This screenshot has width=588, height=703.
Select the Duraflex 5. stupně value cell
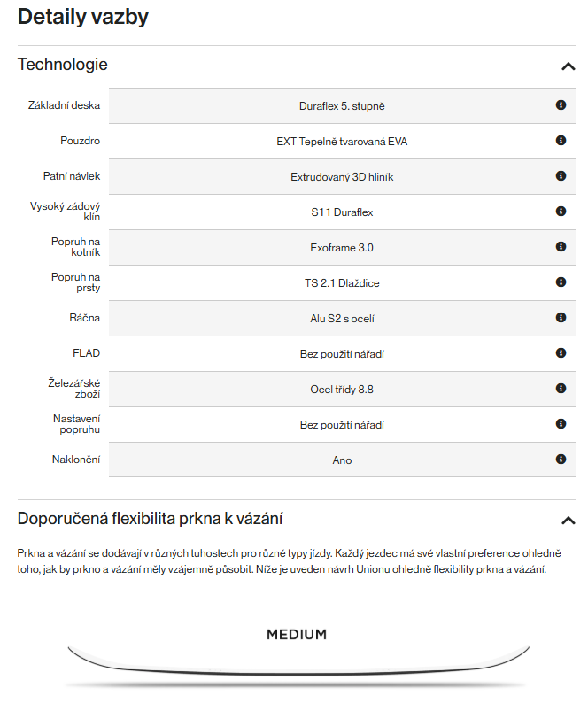(x=342, y=106)
